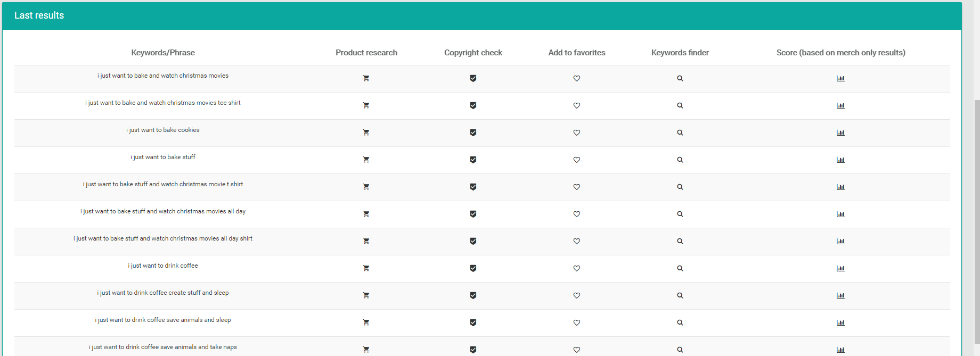The width and height of the screenshot is (980, 356).
Task: View score chart for 'save animals and sleep'
Action: pos(840,322)
